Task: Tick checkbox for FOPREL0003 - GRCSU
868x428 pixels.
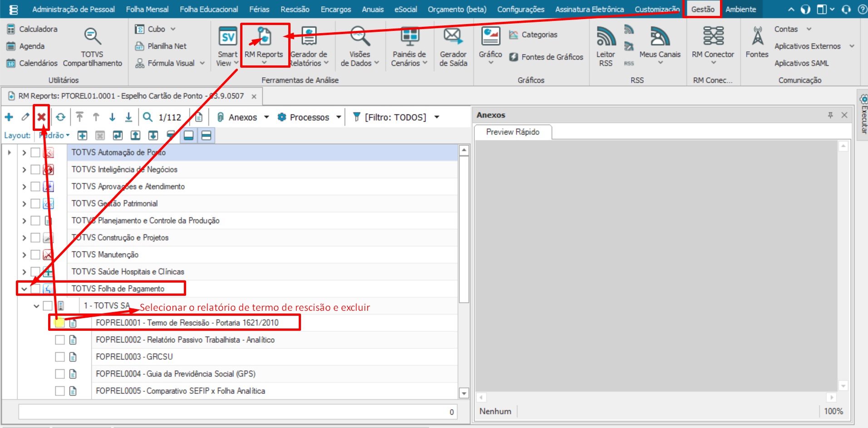Action: pyautogui.click(x=60, y=357)
